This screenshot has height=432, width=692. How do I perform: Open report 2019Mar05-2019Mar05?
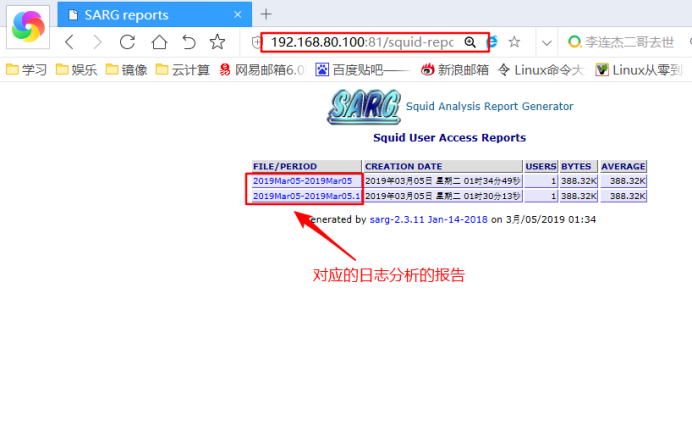[x=302, y=181]
